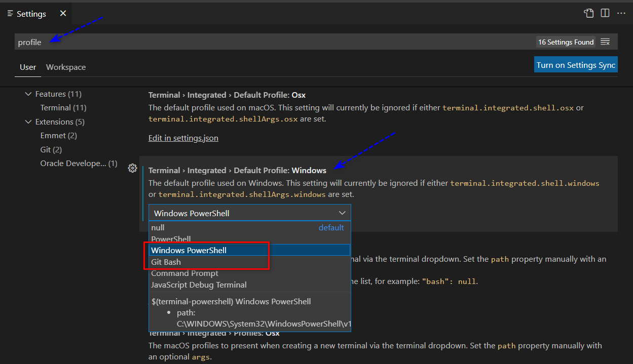Viewport: 633px width, 364px height.
Task: Switch to the User settings tab
Action: click(x=28, y=67)
